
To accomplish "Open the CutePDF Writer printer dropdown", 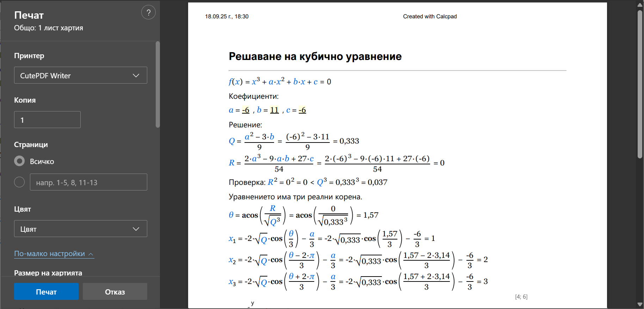I will tap(81, 75).
